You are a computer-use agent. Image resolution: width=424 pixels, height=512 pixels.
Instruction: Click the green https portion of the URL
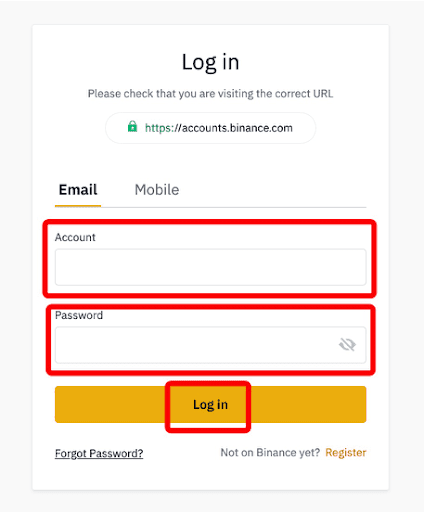pos(159,128)
